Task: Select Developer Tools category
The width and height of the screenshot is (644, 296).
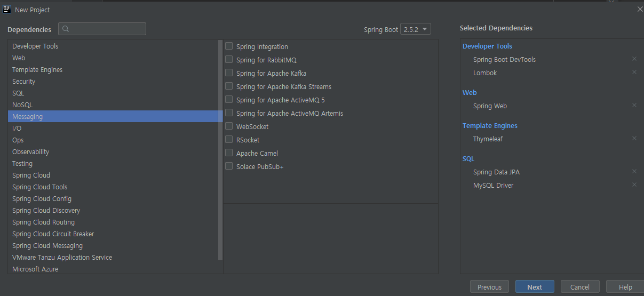Action: coord(113,46)
